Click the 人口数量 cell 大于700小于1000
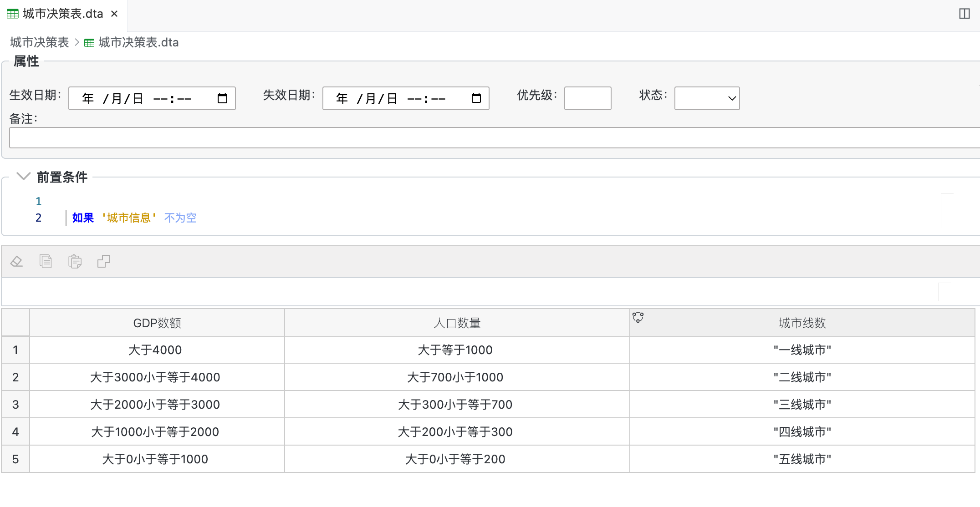This screenshot has height=507, width=980. point(455,377)
